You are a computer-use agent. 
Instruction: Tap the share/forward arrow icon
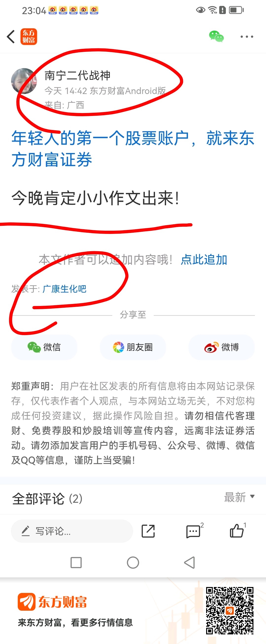148,531
